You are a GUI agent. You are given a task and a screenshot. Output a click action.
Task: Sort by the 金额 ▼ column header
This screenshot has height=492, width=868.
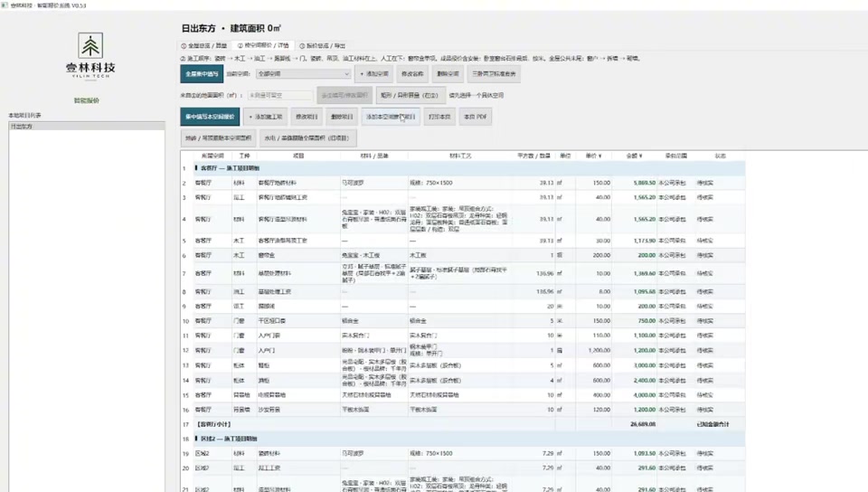[634, 156]
